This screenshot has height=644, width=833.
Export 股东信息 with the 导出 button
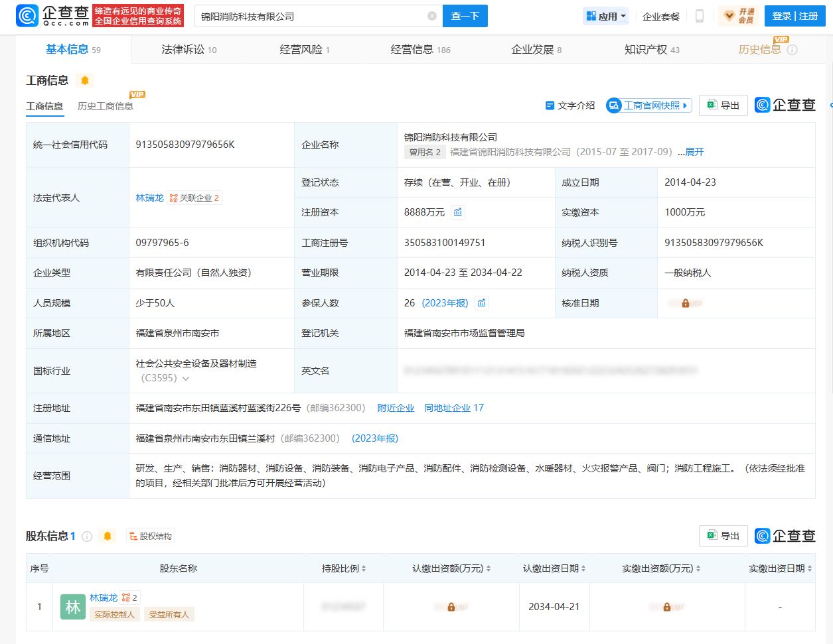point(723,536)
